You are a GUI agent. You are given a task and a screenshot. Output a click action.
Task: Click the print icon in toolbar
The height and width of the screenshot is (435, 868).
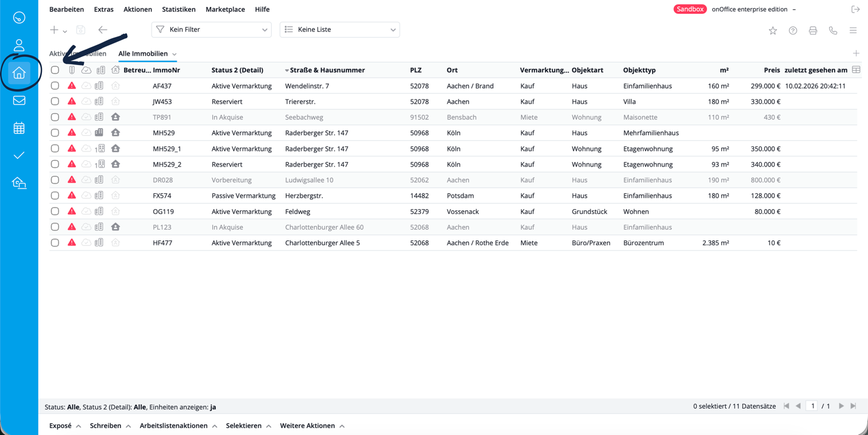pos(813,31)
